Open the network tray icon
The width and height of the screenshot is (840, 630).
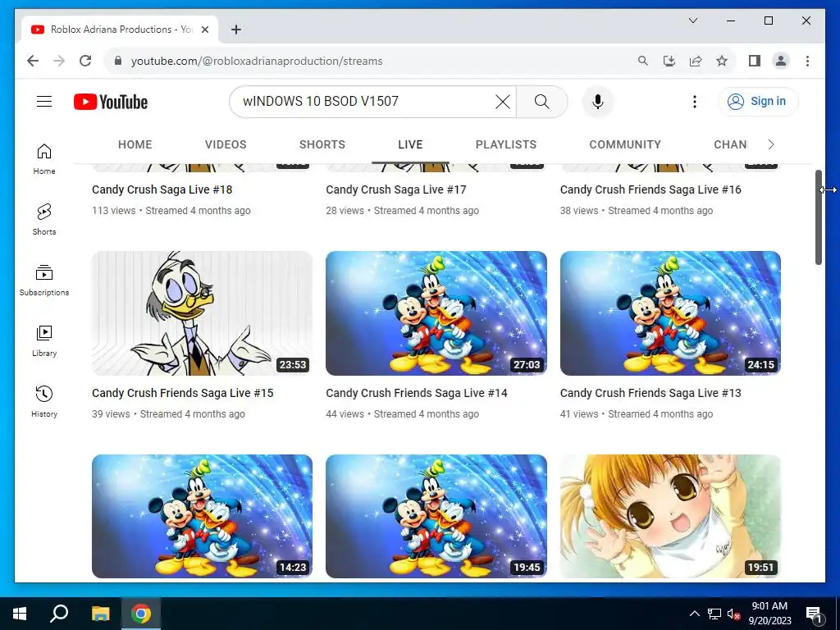tap(714, 614)
